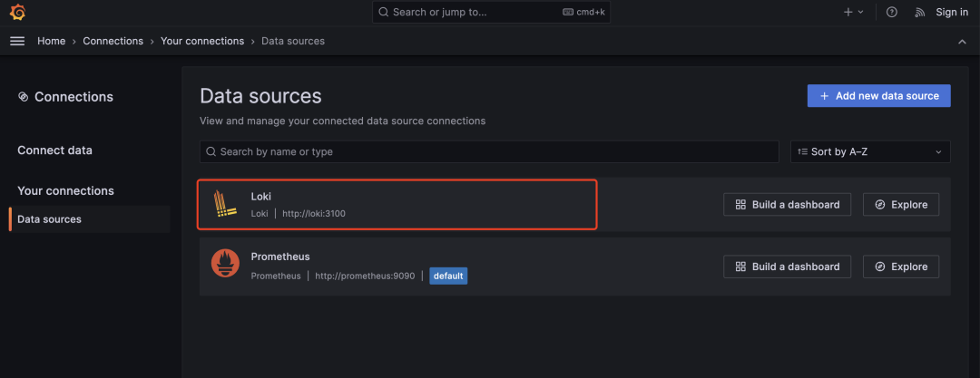Click Add new data source button
This screenshot has width=980, height=378.
coord(878,96)
